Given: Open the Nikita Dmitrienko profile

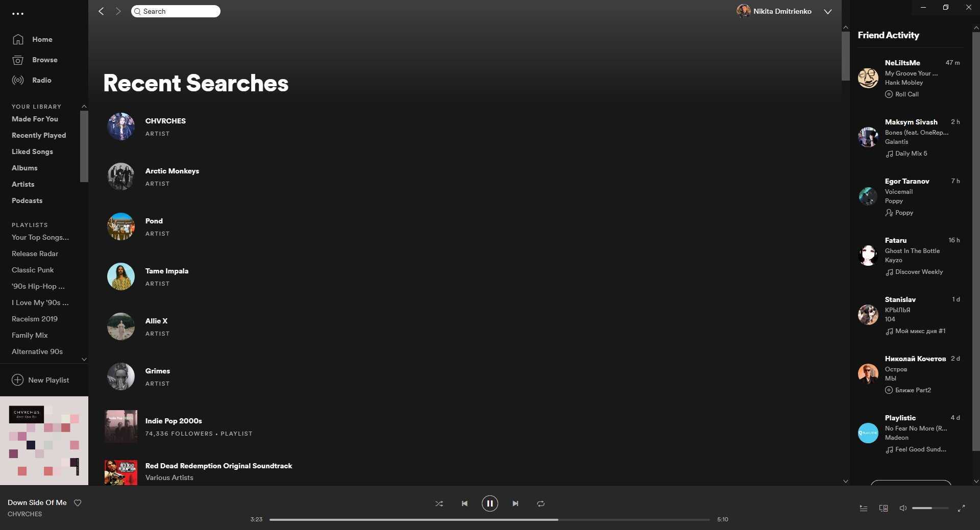Looking at the screenshot, I should [x=774, y=11].
